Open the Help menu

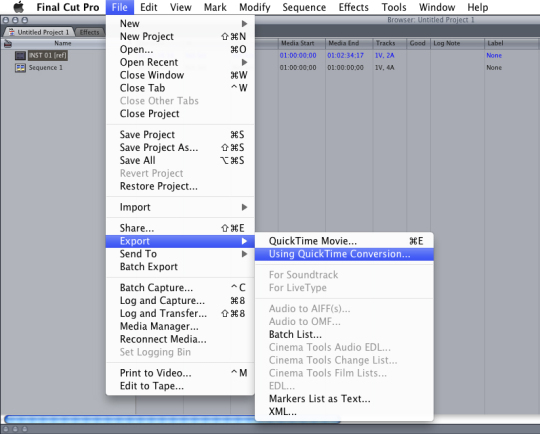coord(478,7)
